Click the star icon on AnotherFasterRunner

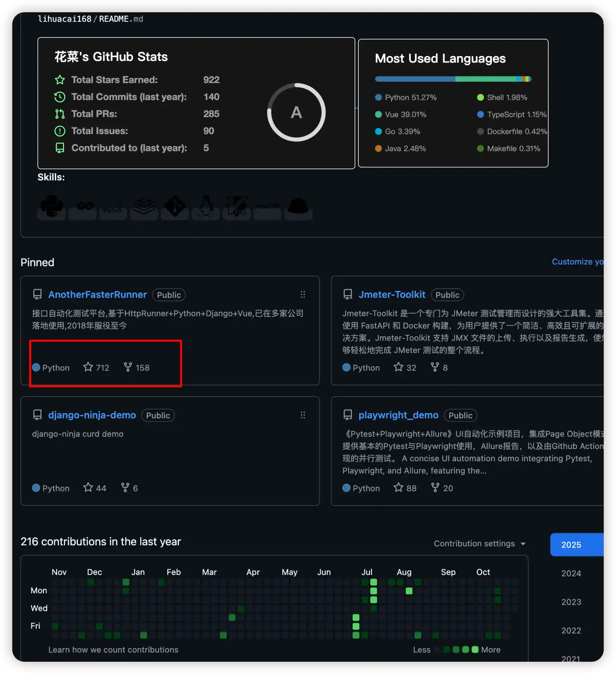[x=88, y=367]
